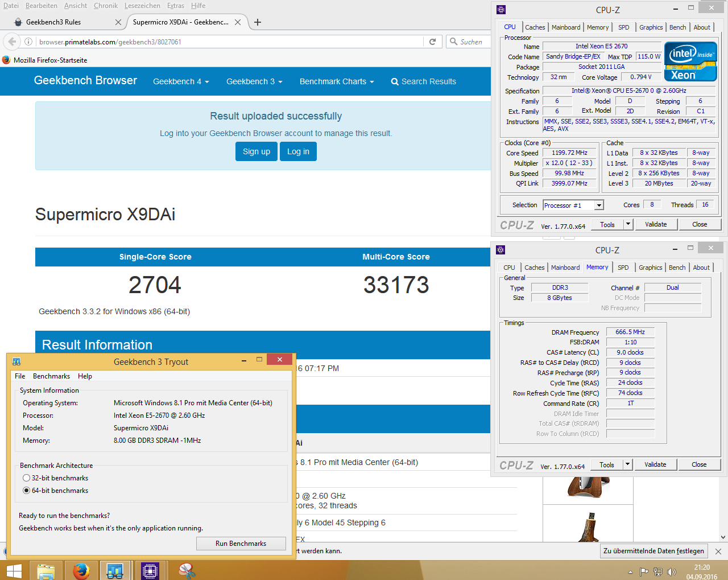Click CPU-Z app icon in upper window title
The image size is (728, 580).
500,10
